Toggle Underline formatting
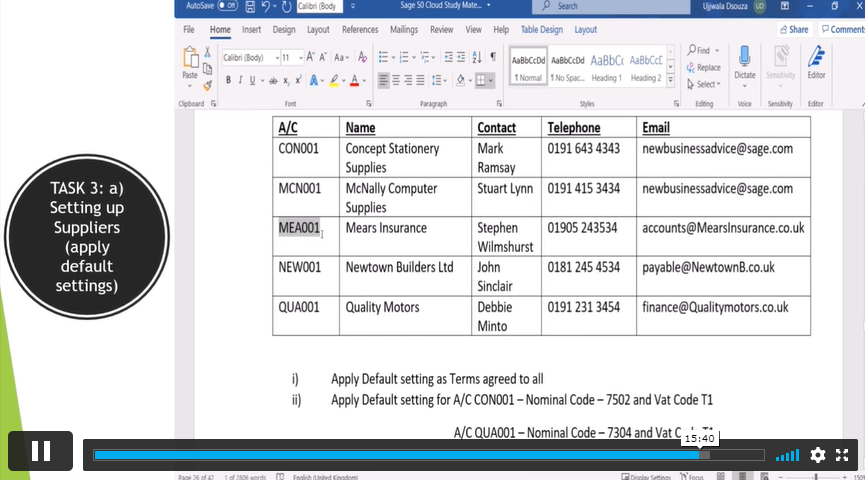The width and height of the screenshot is (865, 480). [x=252, y=81]
